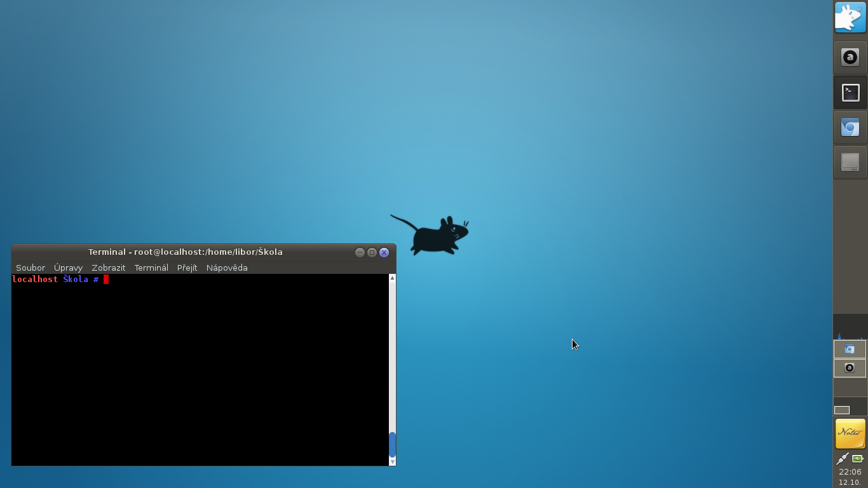The image size is (868, 488).
Task: Open the yellow Notes plugin
Action: click(850, 434)
